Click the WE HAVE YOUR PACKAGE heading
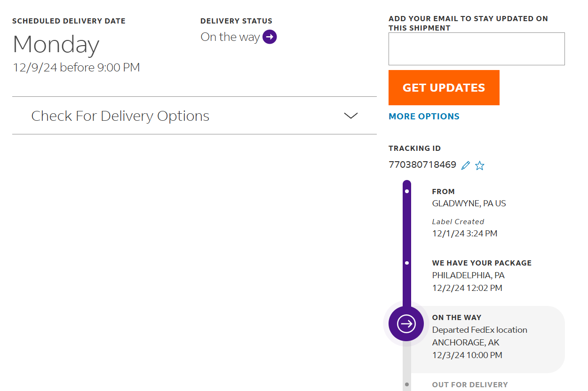Image resolution: width=588 pixels, height=391 pixels. (482, 263)
